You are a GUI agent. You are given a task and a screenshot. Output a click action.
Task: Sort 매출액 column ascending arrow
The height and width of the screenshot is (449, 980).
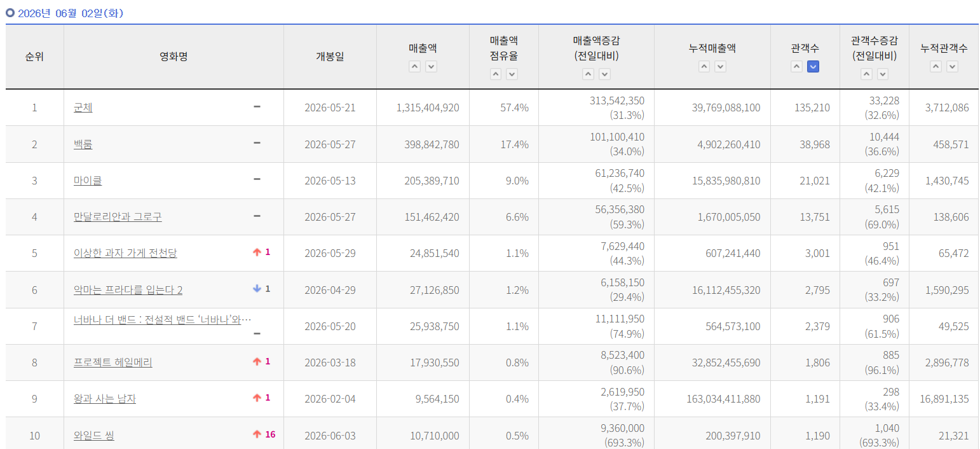[x=414, y=67]
